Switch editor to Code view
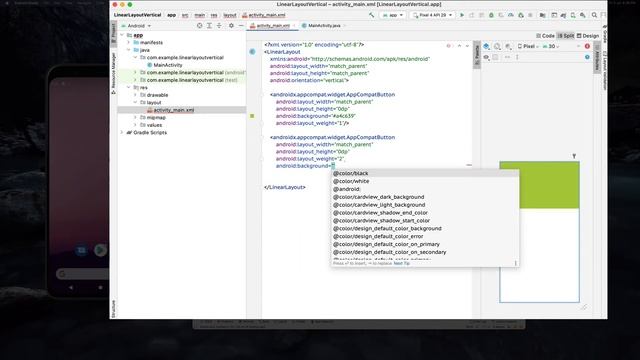This screenshot has height=360, width=640. click(545, 36)
